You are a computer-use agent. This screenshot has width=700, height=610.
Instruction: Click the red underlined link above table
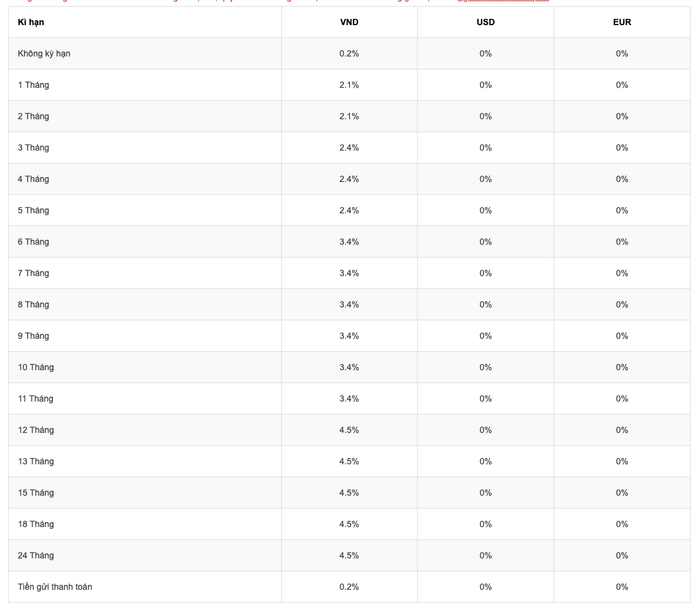tap(503, 1)
